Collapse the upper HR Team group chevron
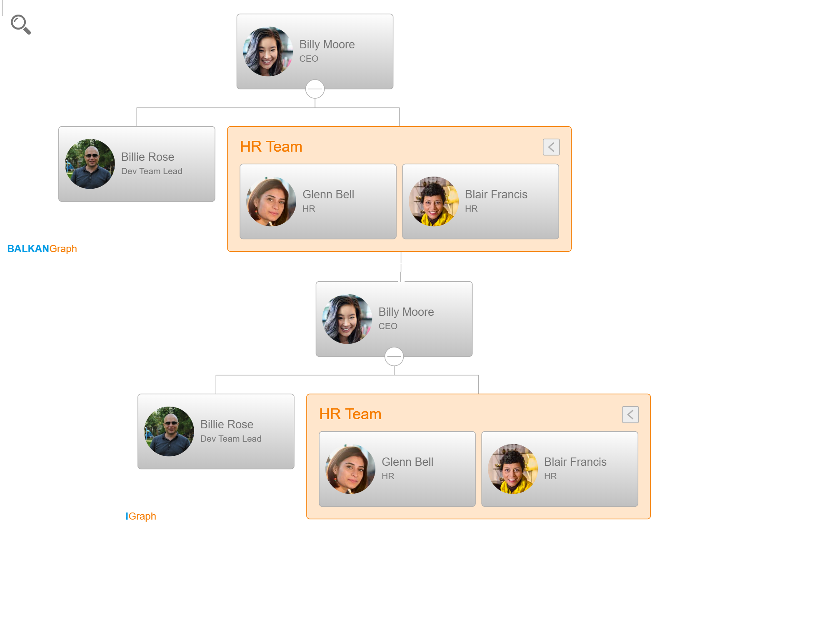The height and width of the screenshot is (630, 840). point(551,147)
